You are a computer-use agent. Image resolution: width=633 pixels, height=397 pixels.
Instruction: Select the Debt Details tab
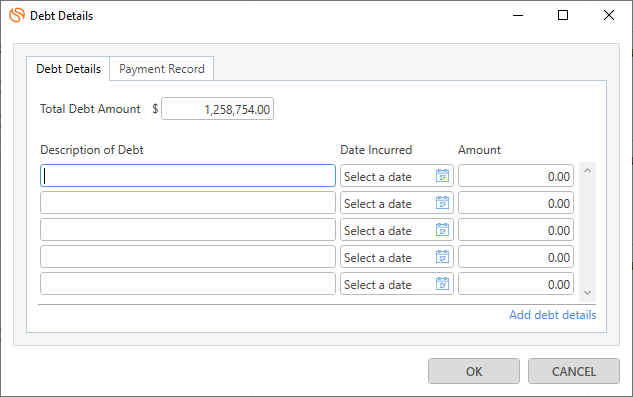(x=68, y=69)
